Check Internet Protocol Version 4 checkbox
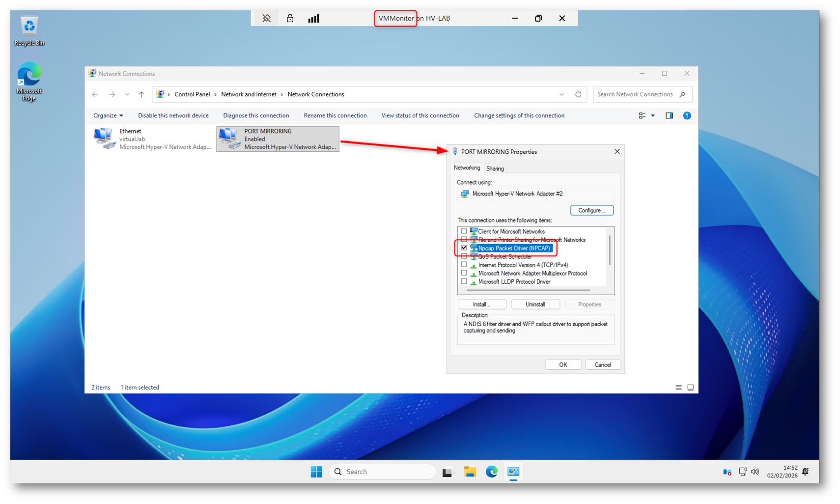This screenshot has height=504, width=840. pos(464,265)
